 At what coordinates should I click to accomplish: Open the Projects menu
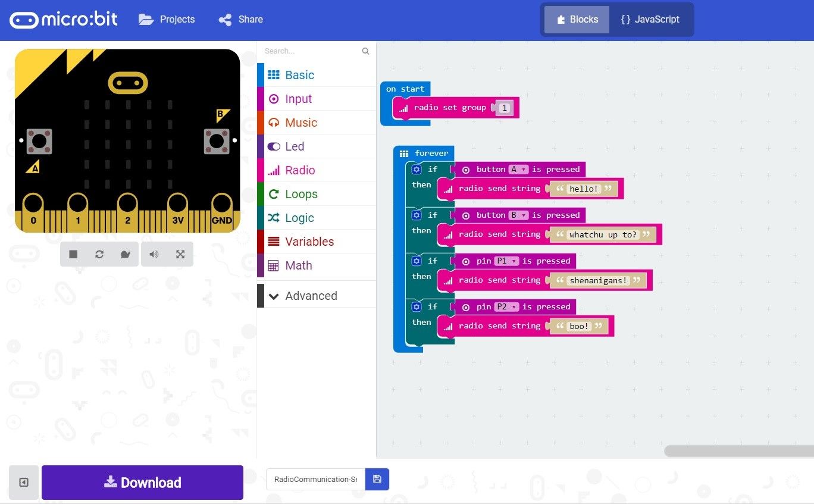tap(167, 19)
